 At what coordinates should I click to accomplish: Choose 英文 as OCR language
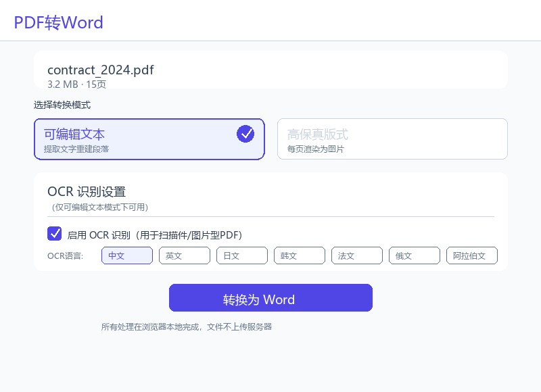point(185,256)
